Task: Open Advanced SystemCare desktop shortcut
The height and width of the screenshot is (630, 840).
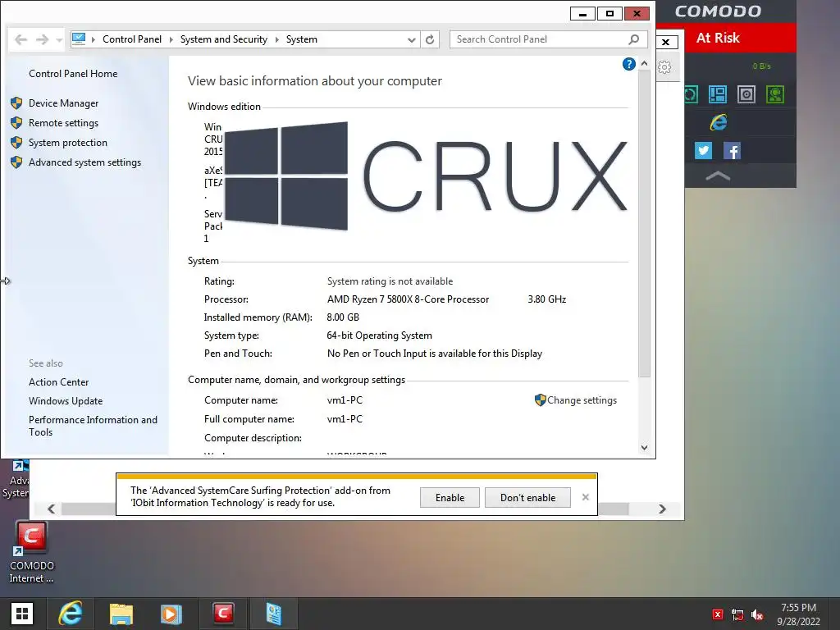Action: pyautogui.click(x=15, y=479)
